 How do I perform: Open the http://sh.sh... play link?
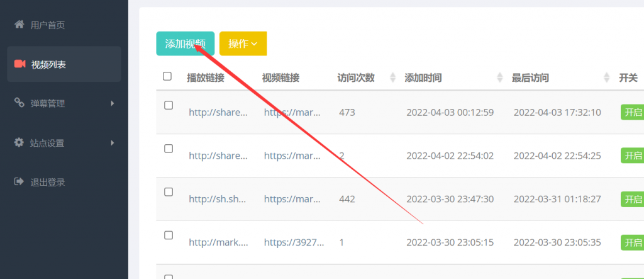(217, 199)
